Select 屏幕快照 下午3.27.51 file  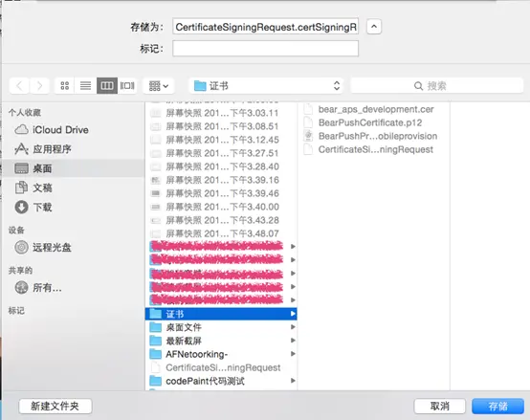(221, 153)
